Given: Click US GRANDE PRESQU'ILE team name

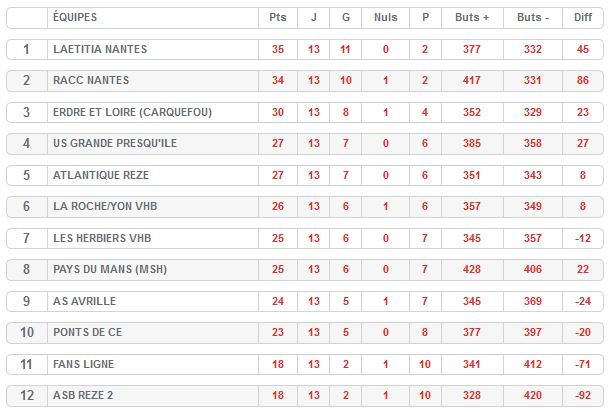Looking at the screenshot, I should tap(115, 143).
